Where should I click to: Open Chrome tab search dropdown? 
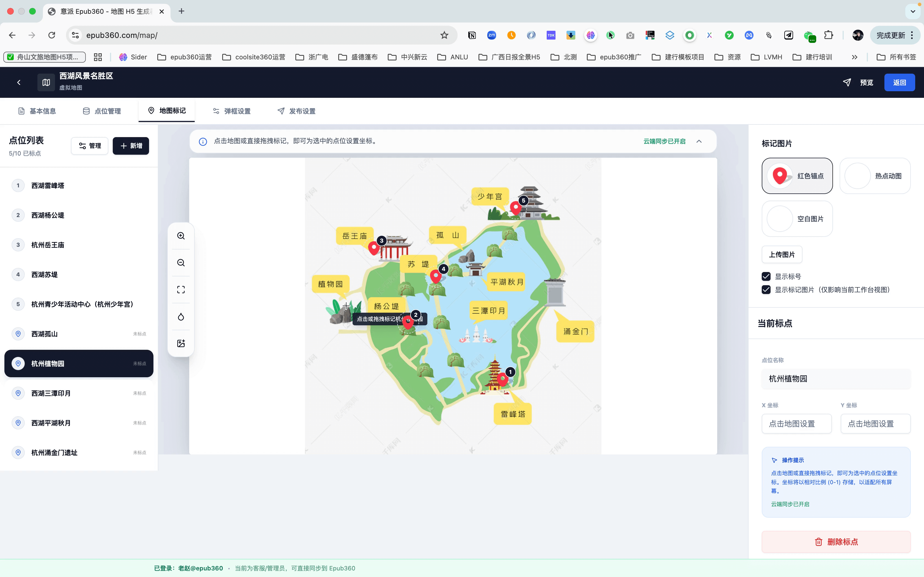point(912,12)
